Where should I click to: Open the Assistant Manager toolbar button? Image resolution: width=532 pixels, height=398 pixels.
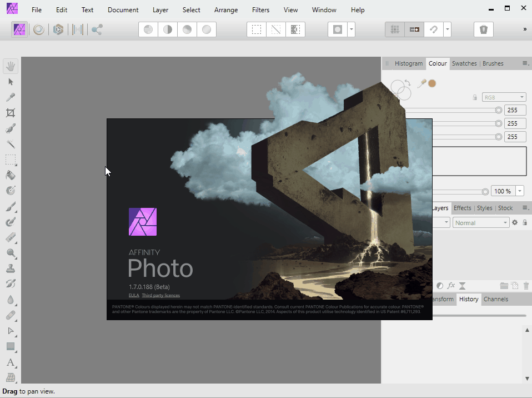(x=484, y=29)
